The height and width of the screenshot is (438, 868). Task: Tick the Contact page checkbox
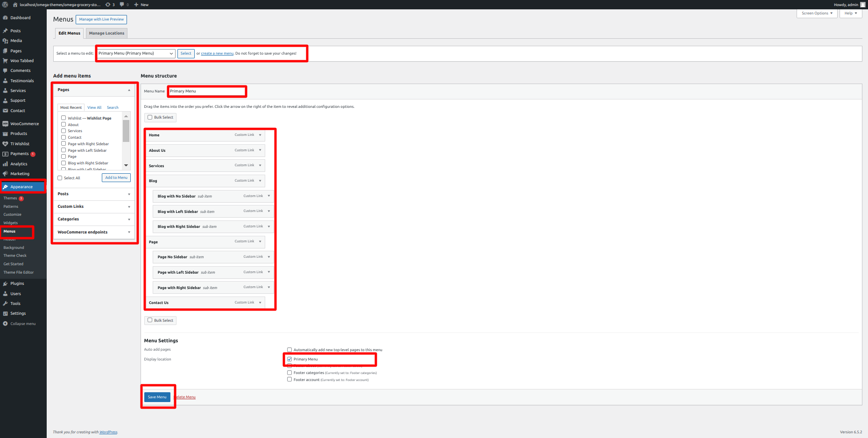click(64, 137)
